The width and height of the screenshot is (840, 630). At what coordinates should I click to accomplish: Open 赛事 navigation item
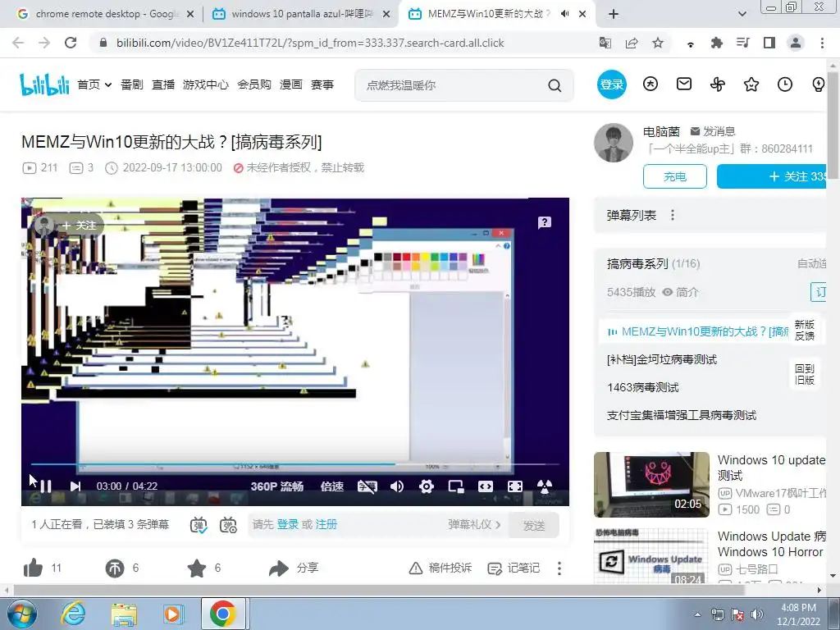(322, 84)
